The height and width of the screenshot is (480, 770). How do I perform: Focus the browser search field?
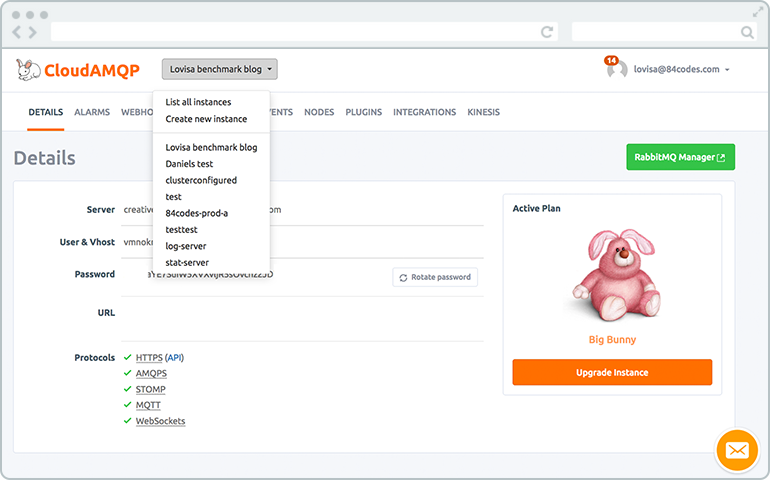click(663, 32)
